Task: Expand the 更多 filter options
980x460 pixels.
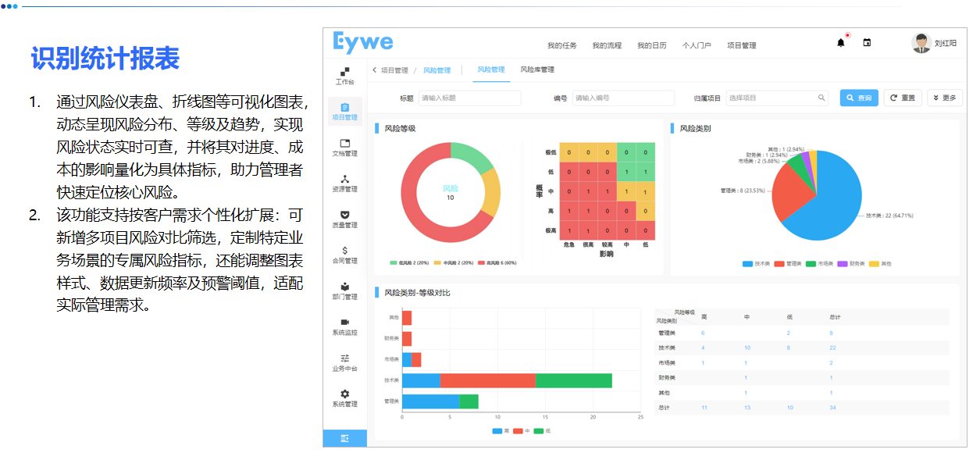Action: pyautogui.click(x=946, y=98)
